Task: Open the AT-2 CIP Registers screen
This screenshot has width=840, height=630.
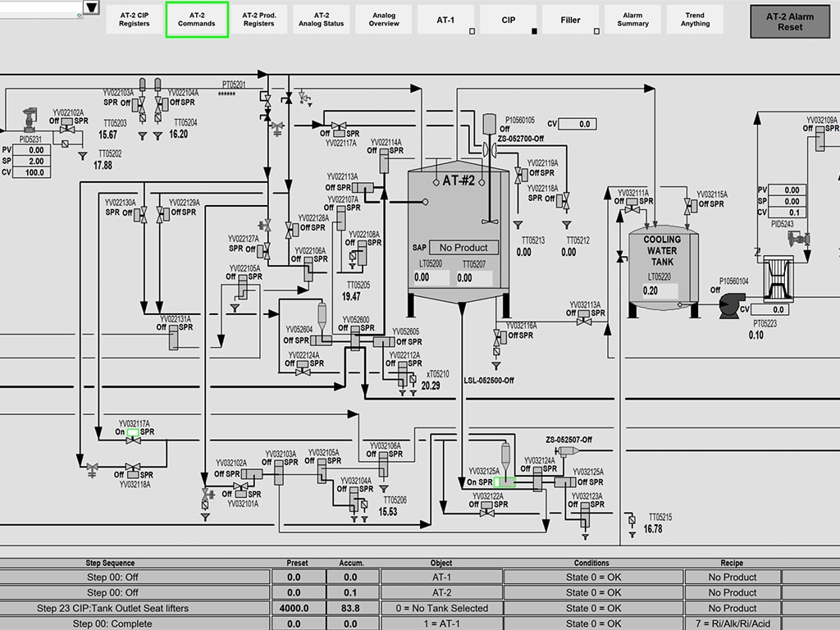Action: (x=135, y=20)
